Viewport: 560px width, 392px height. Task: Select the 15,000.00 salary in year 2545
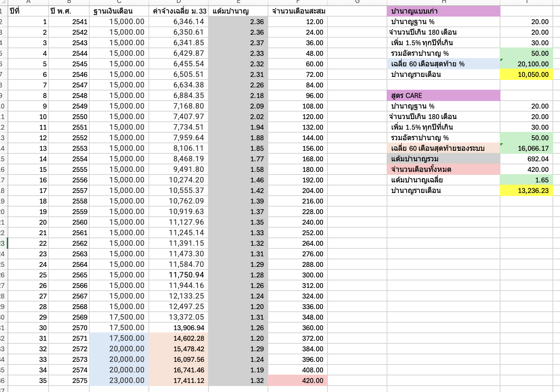(119, 64)
